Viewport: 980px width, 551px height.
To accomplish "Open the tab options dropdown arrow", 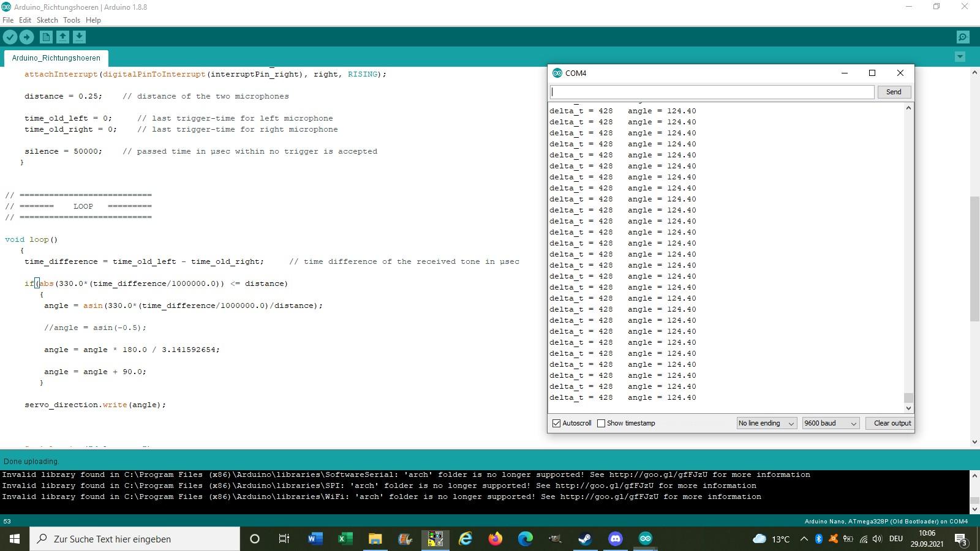I will point(960,57).
